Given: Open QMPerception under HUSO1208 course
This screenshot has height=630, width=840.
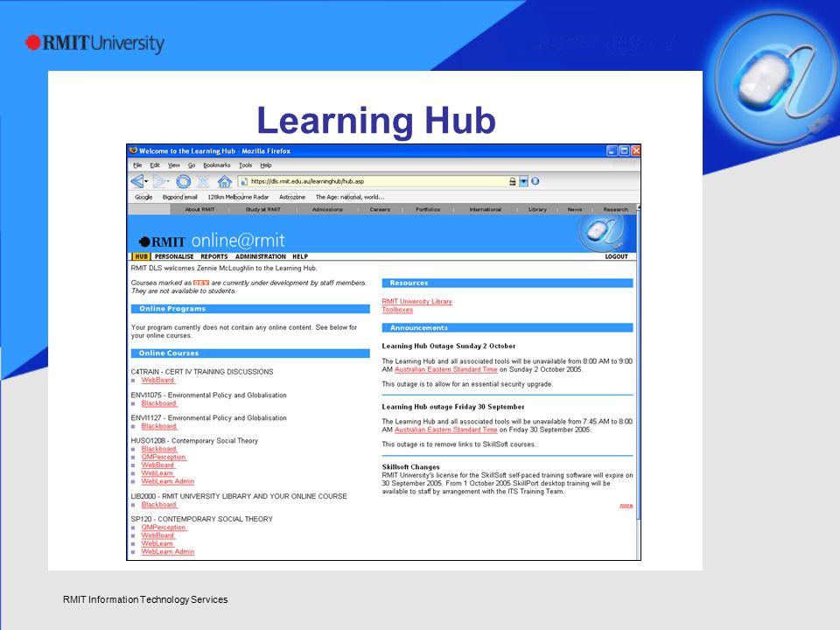Looking at the screenshot, I should [x=164, y=457].
